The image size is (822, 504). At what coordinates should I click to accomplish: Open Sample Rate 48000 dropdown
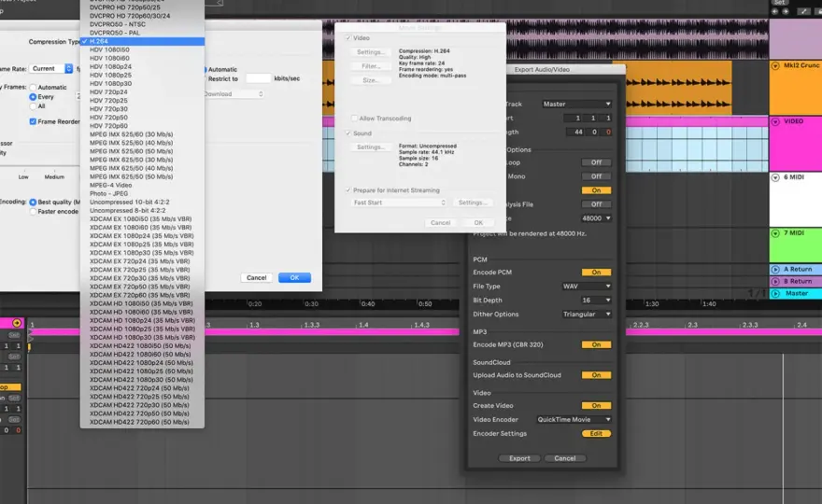596,218
